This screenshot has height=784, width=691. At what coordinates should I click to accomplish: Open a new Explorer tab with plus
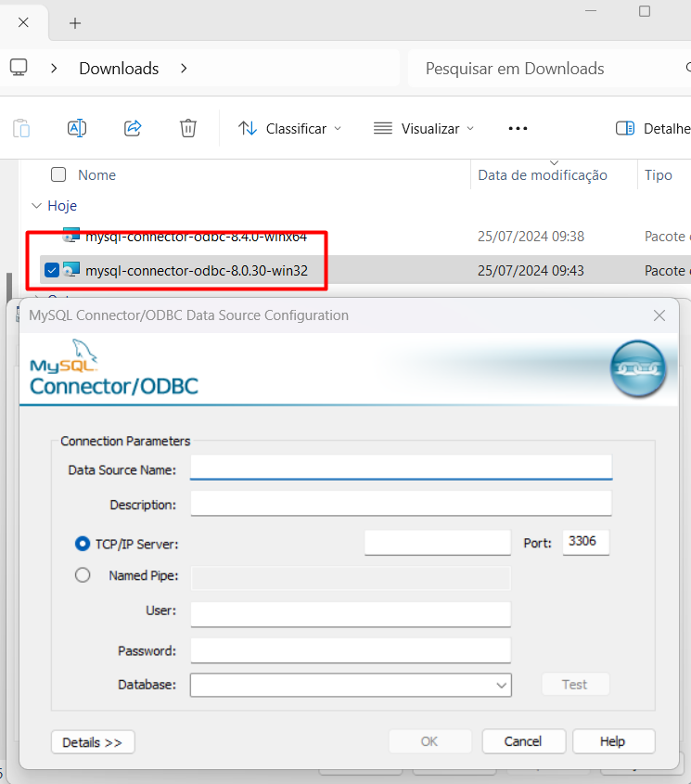(75, 23)
